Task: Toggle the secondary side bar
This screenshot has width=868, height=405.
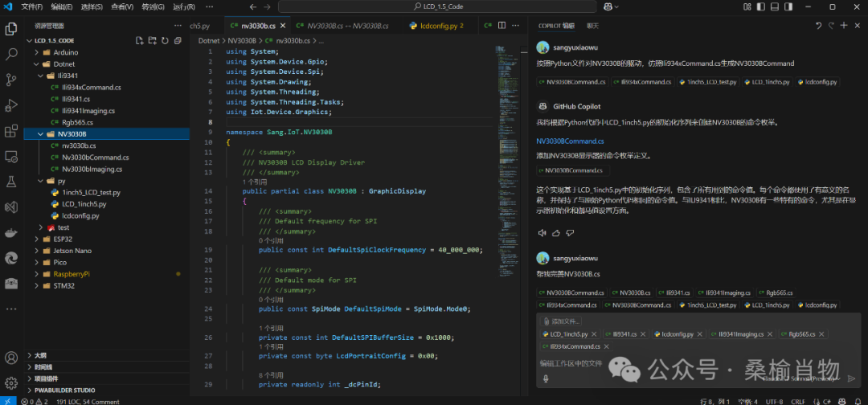Action: coord(789,6)
